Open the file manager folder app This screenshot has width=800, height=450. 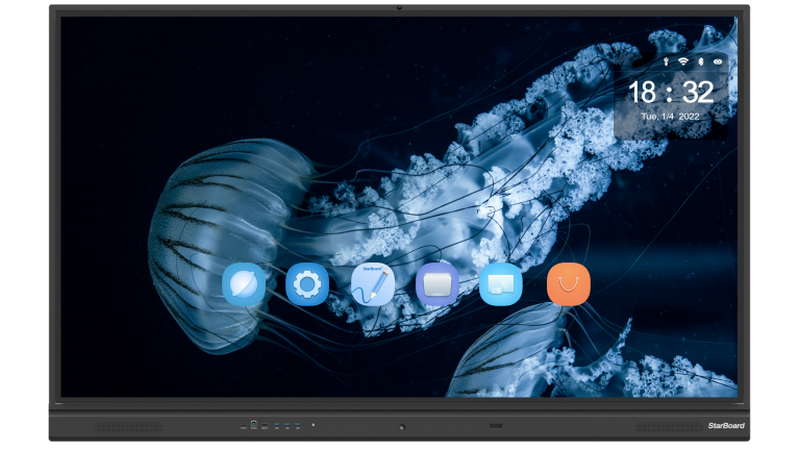(x=437, y=284)
